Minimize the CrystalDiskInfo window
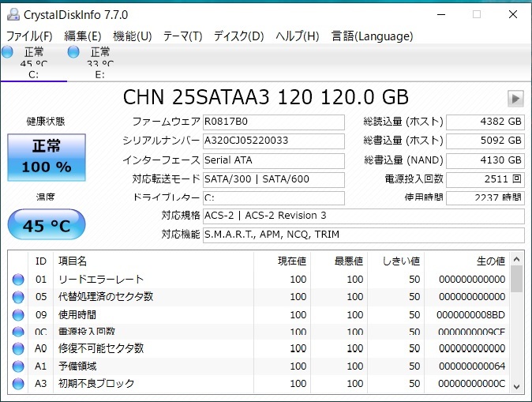Image resolution: width=532 pixels, height=402 pixels. coord(441,14)
